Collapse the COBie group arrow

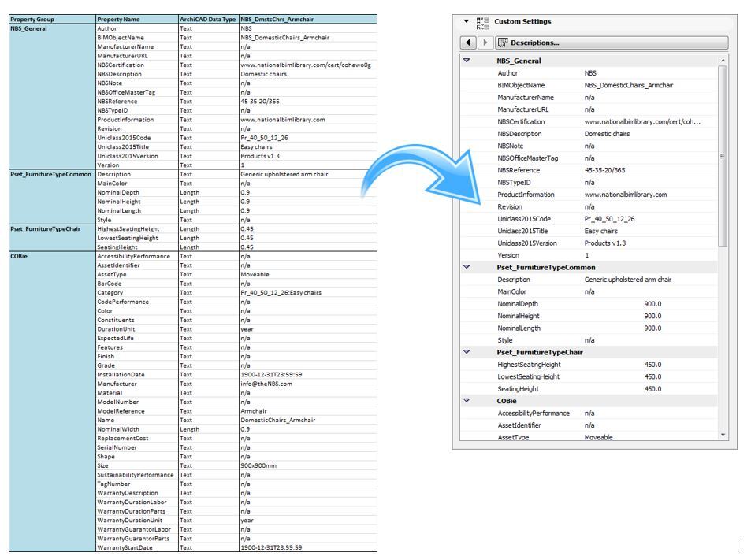[467, 401]
